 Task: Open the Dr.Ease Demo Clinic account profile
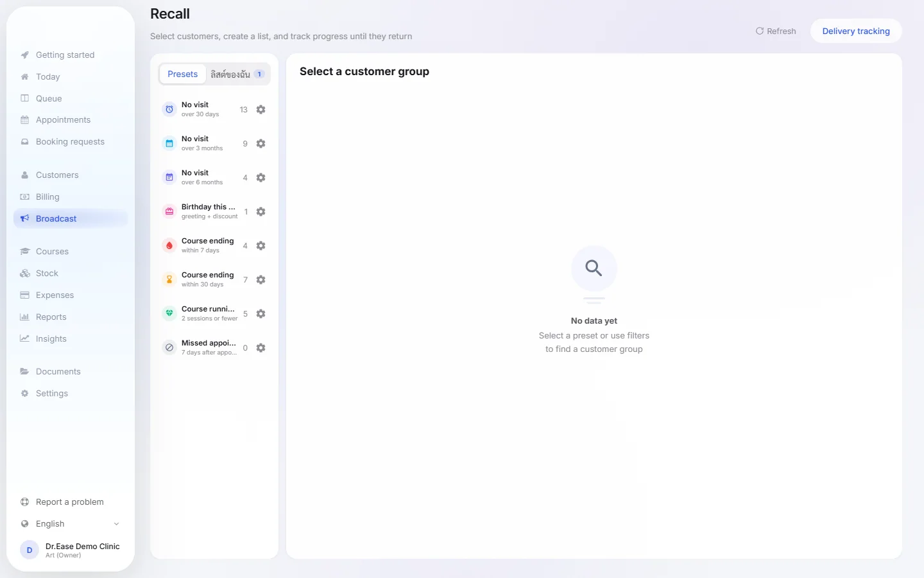(71, 550)
